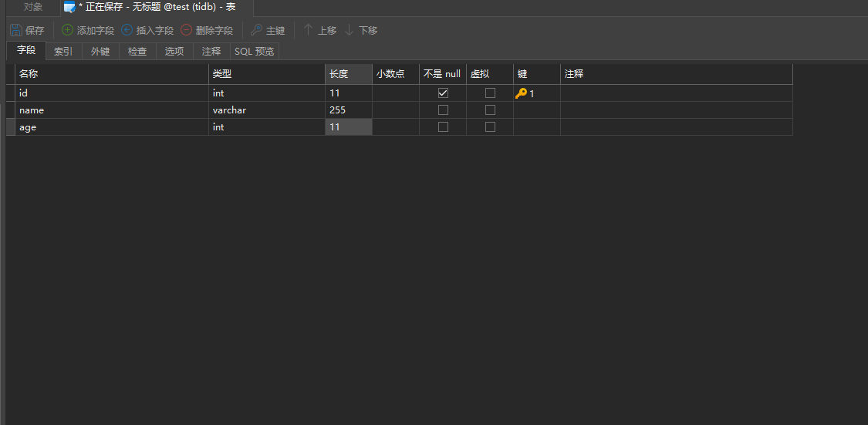Image resolution: width=868 pixels, height=425 pixels.
Task: Click the Key (键) column header
Action: [537, 74]
